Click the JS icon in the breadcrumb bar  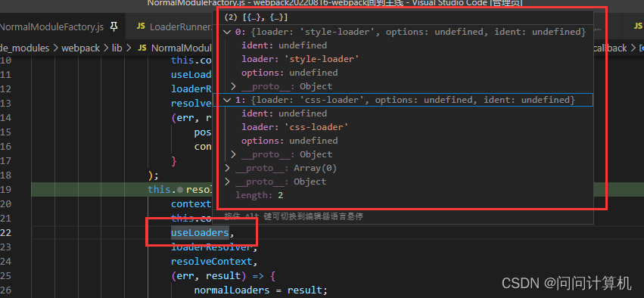[142, 48]
